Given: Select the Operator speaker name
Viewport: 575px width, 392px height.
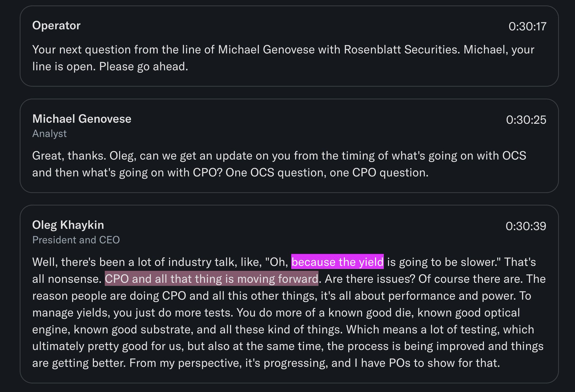Looking at the screenshot, I should [x=56, y=26].
